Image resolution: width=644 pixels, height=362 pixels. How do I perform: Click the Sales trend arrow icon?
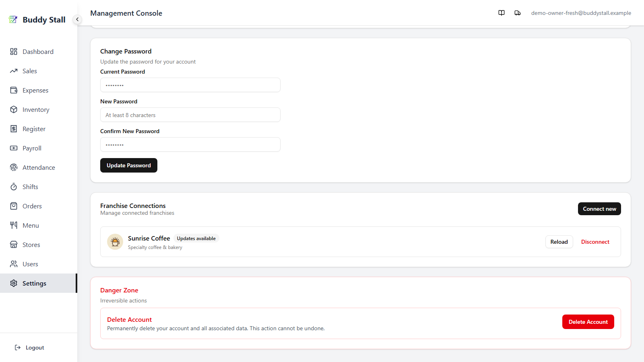[14, 71]
